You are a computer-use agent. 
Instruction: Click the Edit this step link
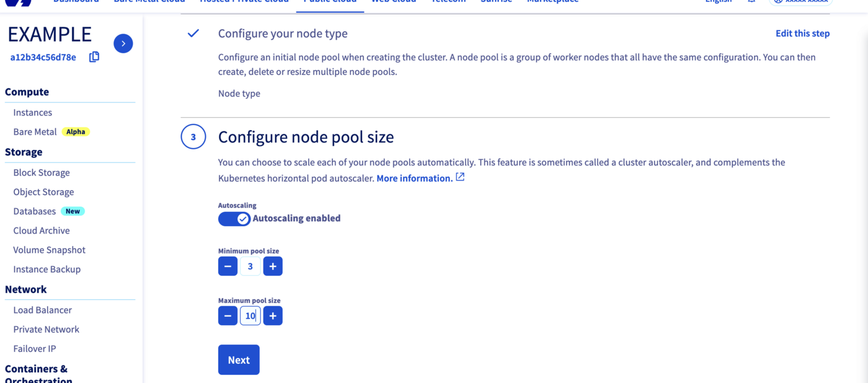802,33
